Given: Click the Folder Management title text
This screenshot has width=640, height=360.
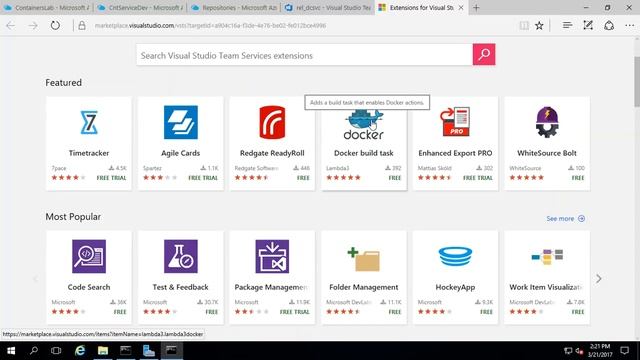Looking at the screenshot, I should [364, 287].
